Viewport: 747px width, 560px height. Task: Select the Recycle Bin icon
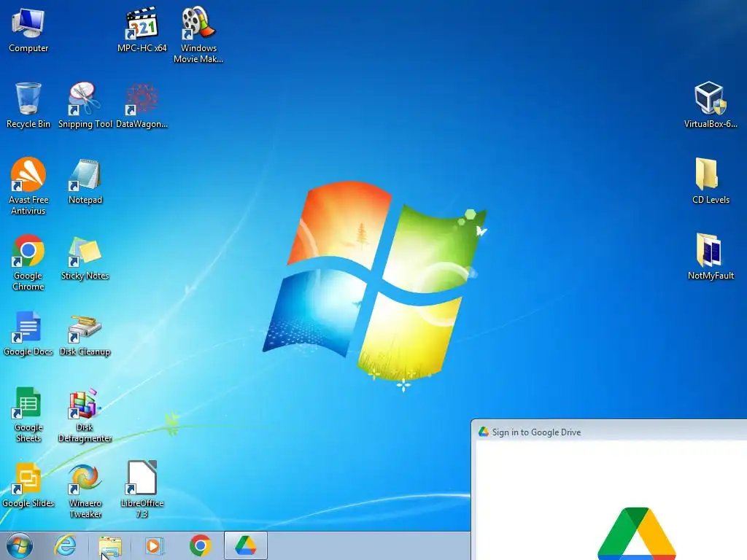[x=28, y=106]
